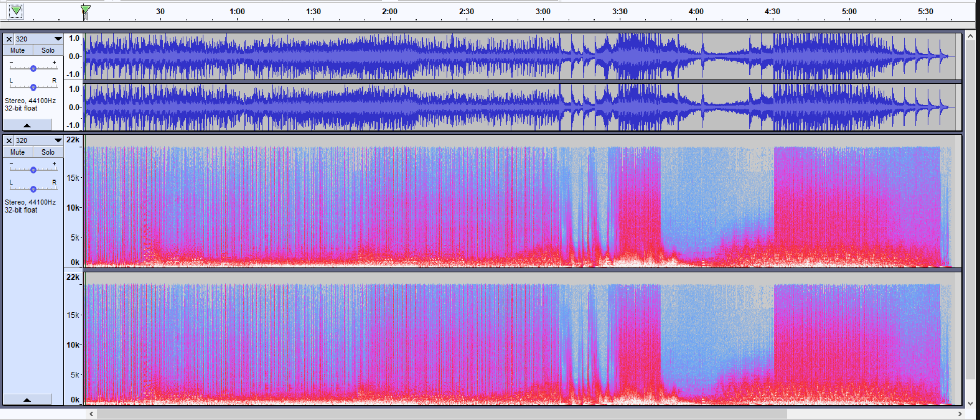The height and width of the screenshot is (420, 980).
Task: Collapse the lower spectrogram track
Action: click(27, 400)
